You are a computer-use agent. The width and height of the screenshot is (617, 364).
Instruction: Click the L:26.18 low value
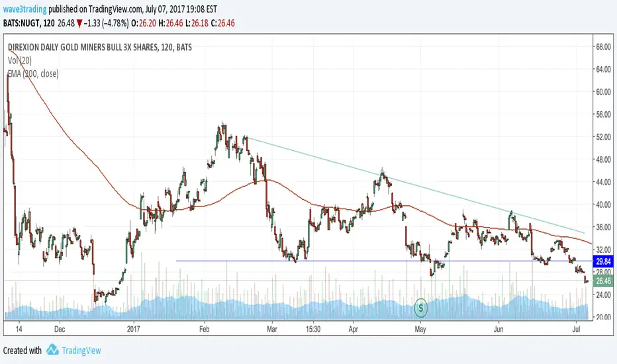pyautogui.click(x=197, y=23)
